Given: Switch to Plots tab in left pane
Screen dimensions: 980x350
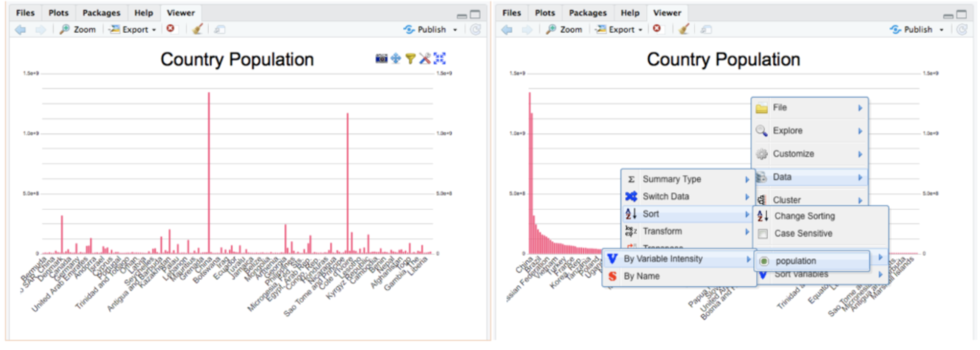Looking at the screenshot, I should tap(58, 13).
